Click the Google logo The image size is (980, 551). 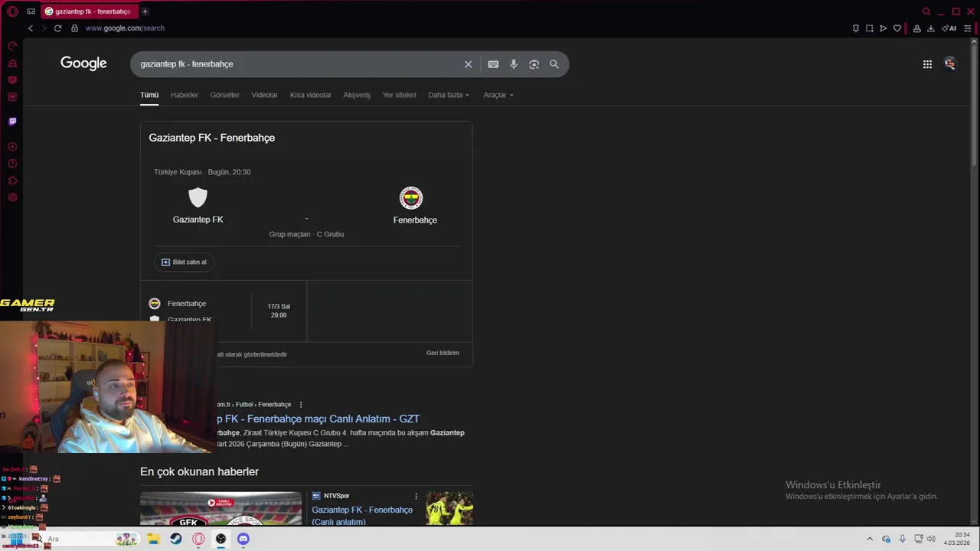point(83,64)
